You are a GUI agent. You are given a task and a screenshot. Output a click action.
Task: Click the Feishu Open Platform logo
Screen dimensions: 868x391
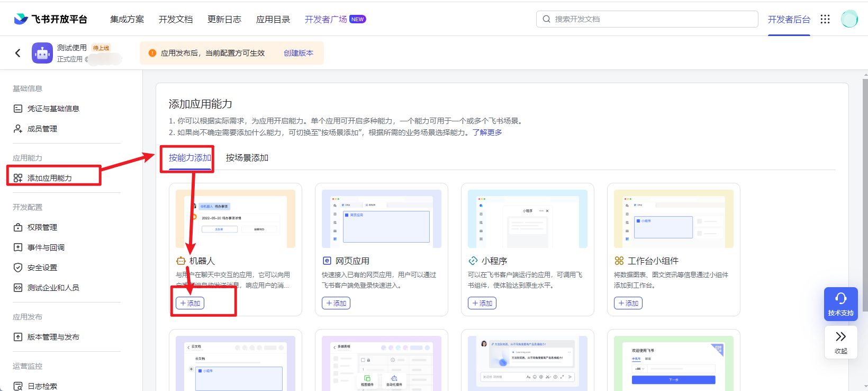tap(50, 19)
